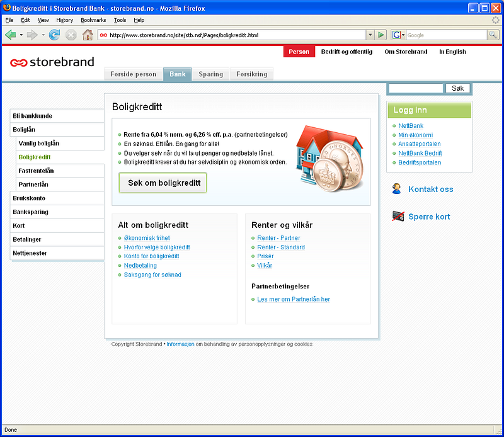This screenshot has height=437, width=504.
Task: Click the Søk om boligkreditt button
Action: (x=163, y=183)
